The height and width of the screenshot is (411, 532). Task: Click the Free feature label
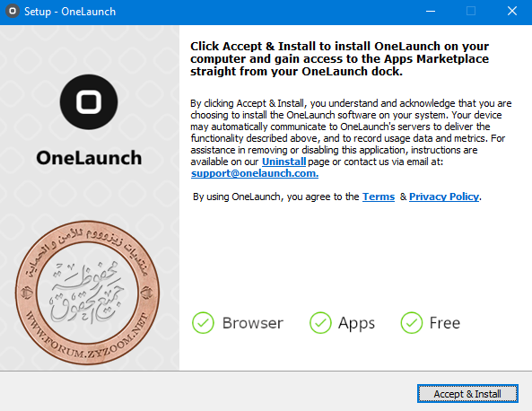tap(445, 323)
